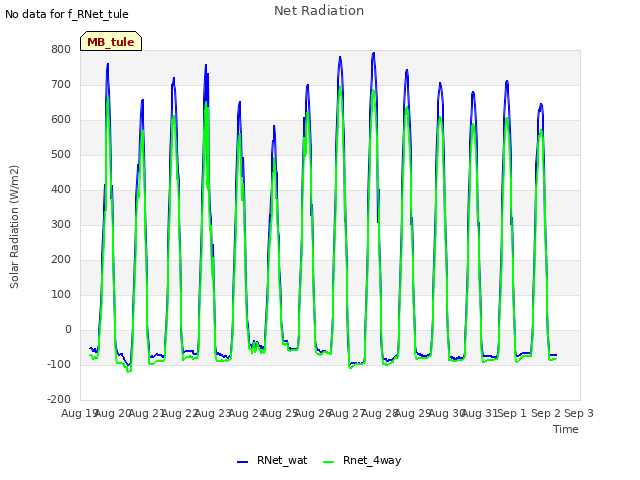Click the 0 y-axis tick label
Image resolution: width=640 pixels, height=480 pixels.
(68, 330)
